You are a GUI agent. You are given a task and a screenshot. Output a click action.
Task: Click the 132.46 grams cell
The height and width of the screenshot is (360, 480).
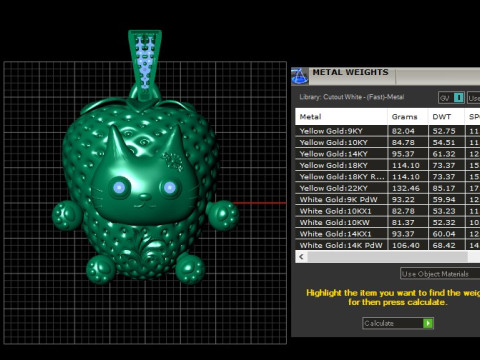[x=408, y=188]
